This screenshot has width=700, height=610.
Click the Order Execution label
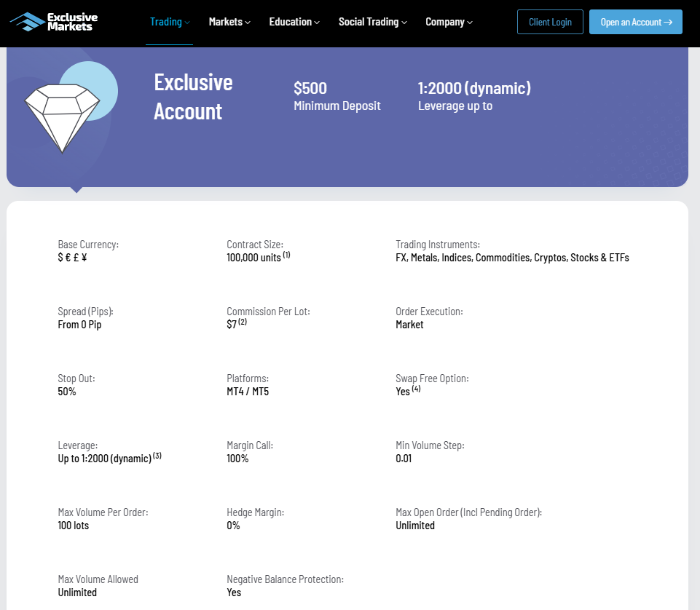[x=430, y=312]
